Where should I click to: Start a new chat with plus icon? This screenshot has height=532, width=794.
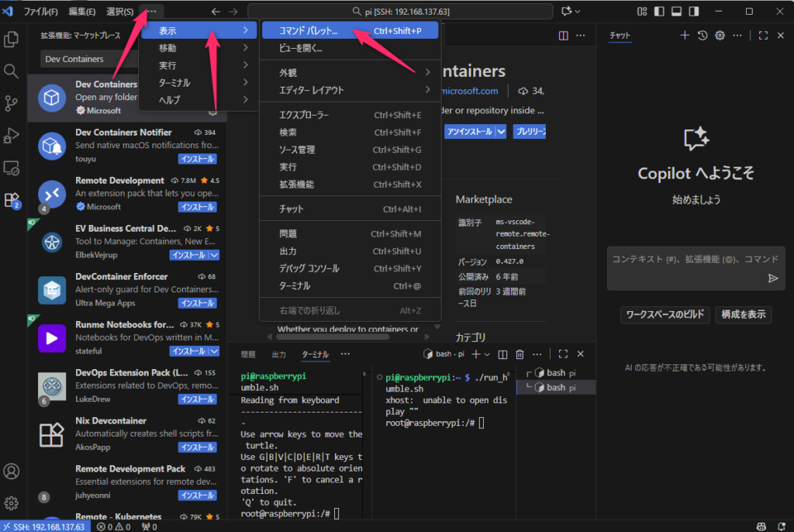(684, 36)
